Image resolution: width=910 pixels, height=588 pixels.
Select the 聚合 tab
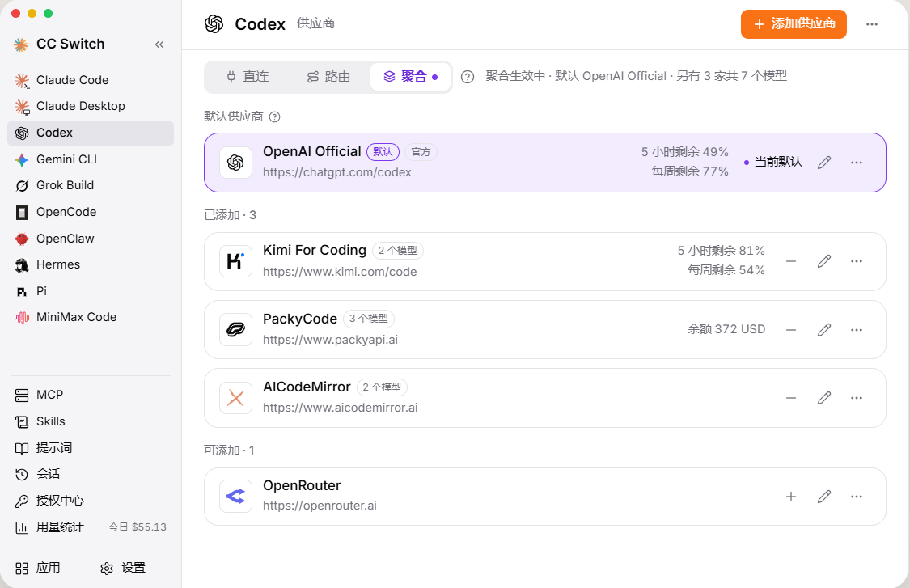pyautogui.click(x=410, y=77)
